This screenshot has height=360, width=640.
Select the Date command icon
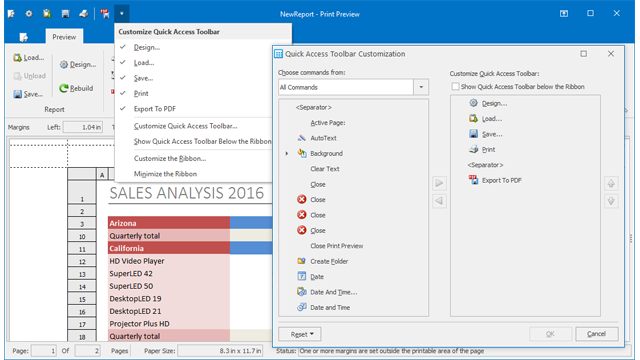coord(302,276)
